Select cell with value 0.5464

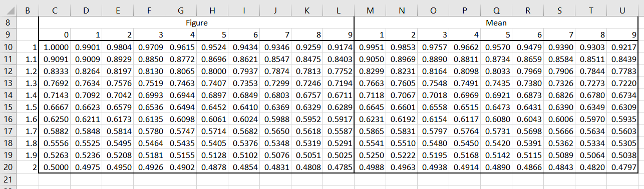pos(149,143)
